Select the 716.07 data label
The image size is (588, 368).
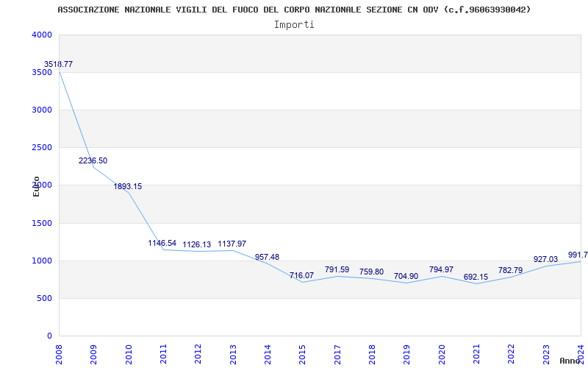pos(301,276)
